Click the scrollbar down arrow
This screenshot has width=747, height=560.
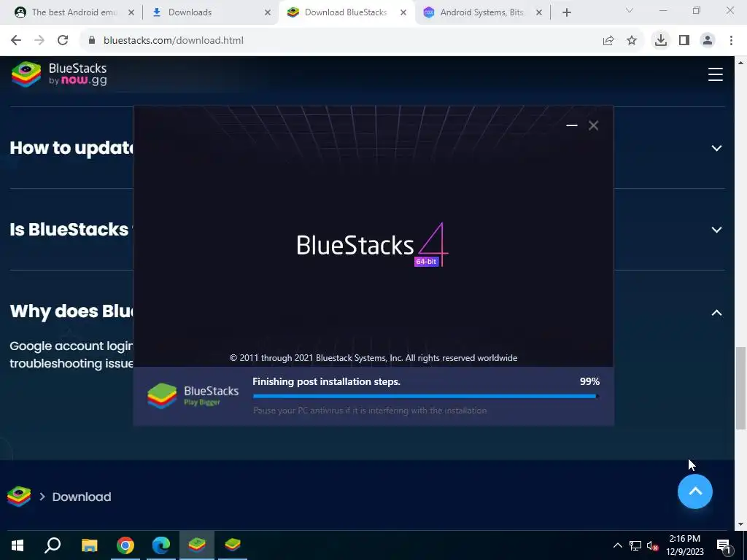pyautogui.click(x=741, y=524)
